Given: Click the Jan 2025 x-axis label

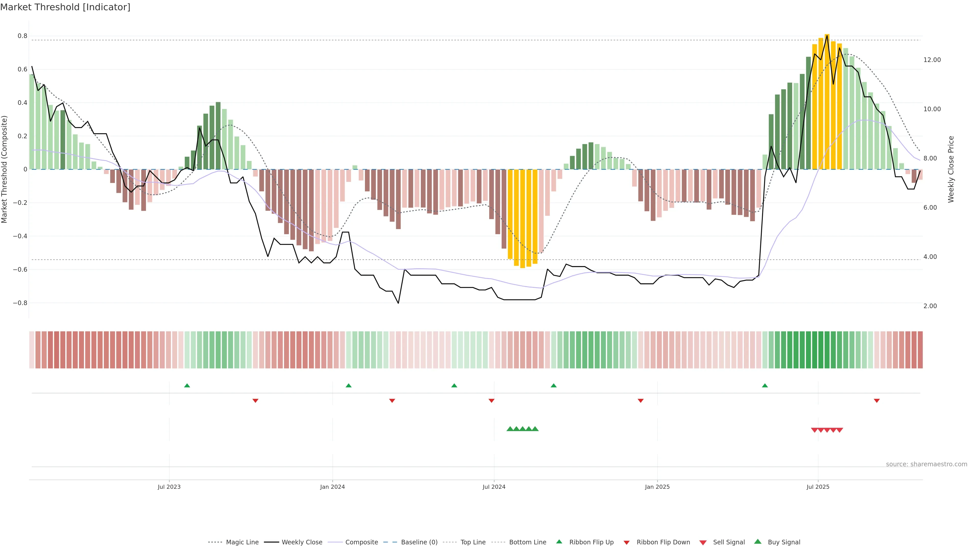Looking at the screenshot, I should (657, 487).
